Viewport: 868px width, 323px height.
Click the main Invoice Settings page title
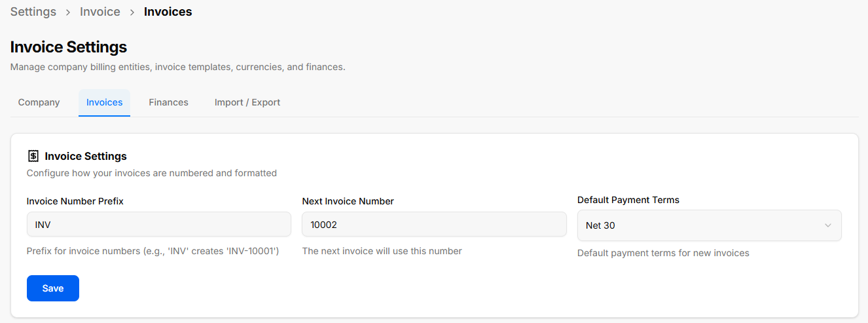[x=69, y=47]
